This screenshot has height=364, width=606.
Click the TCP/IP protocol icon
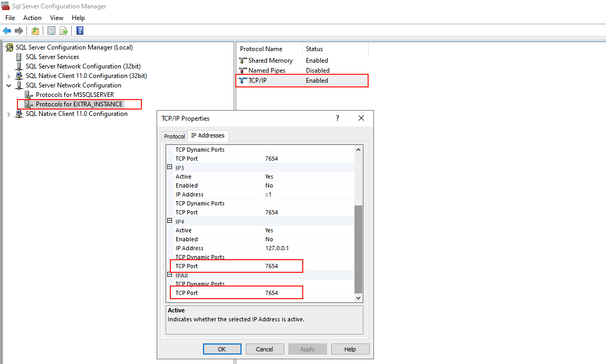(243, 81)
